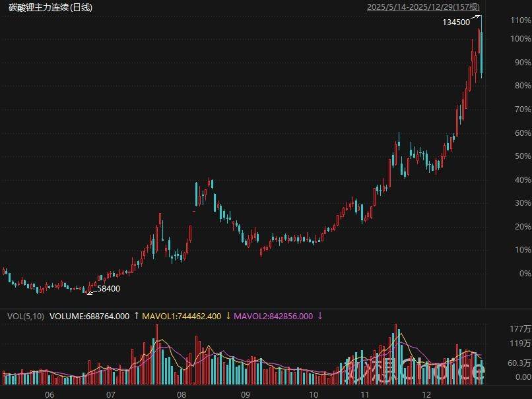Click the yellow up arrow after VOLUME value

137,316
